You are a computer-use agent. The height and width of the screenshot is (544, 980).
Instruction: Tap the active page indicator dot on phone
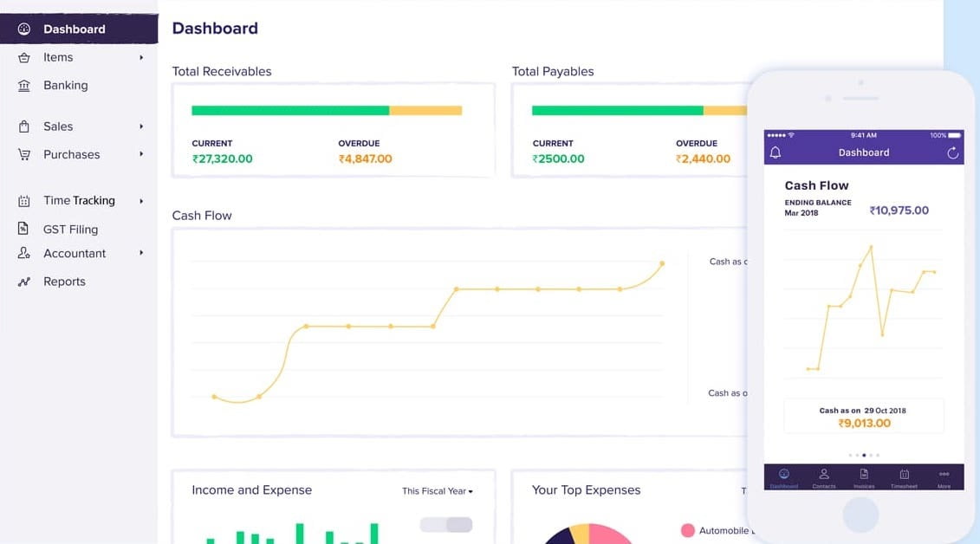[864, 456]
